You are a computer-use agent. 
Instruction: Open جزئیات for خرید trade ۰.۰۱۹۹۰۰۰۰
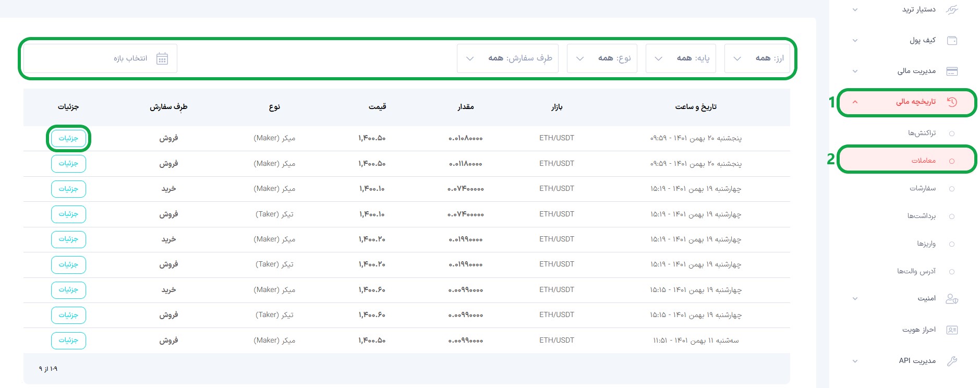[x=68, y=239]
